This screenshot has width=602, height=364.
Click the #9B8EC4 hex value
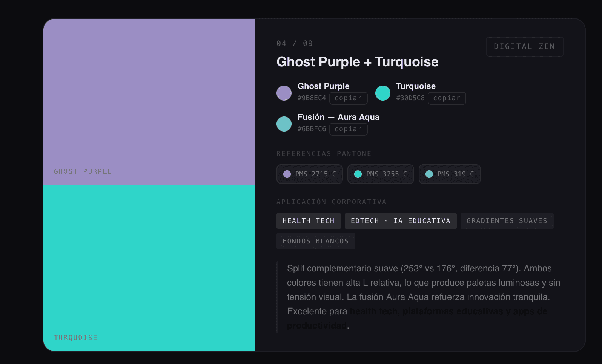point(312,98)
